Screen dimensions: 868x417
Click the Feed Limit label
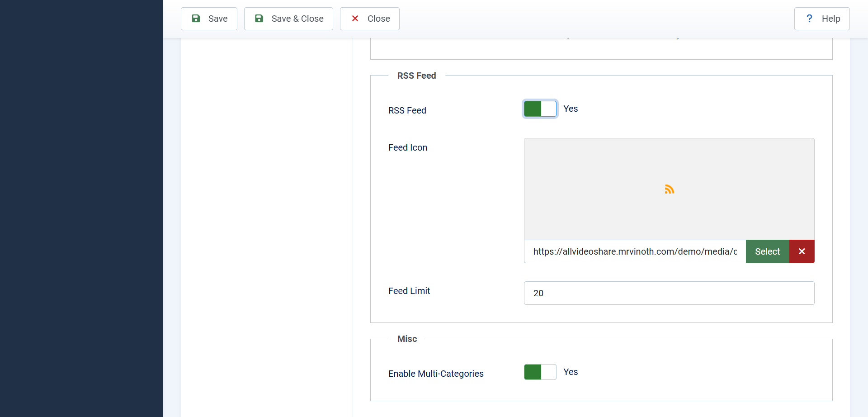coord(409,291)
